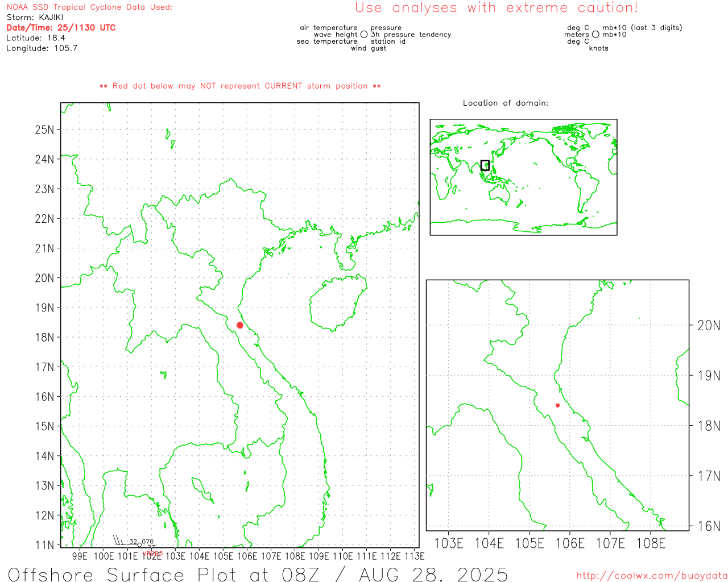
Task: Click the 24N latitude label
Action: (x=44, y=159)
